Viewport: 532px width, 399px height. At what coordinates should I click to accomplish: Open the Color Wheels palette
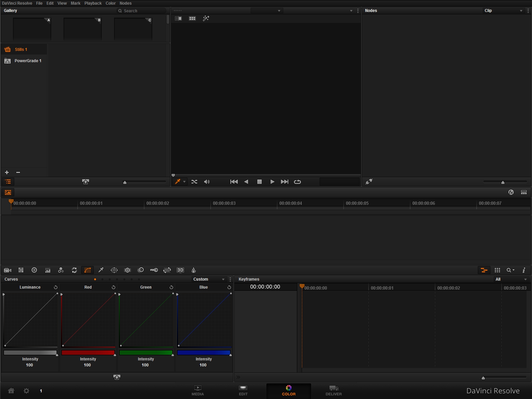tap(34, 270)
